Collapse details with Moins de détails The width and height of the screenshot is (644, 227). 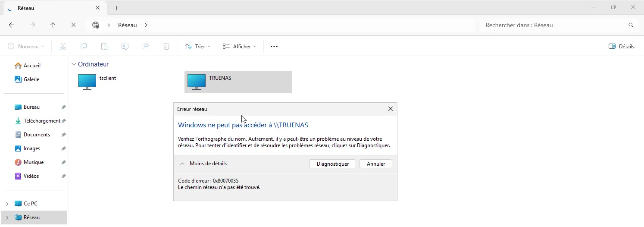click(203, 164)
